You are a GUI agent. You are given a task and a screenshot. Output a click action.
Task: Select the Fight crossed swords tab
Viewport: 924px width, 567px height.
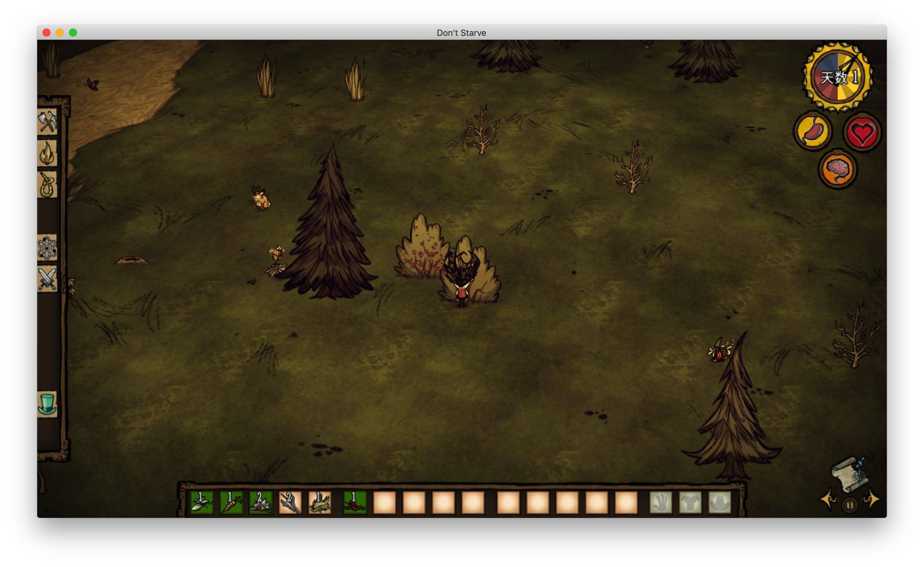47,279
